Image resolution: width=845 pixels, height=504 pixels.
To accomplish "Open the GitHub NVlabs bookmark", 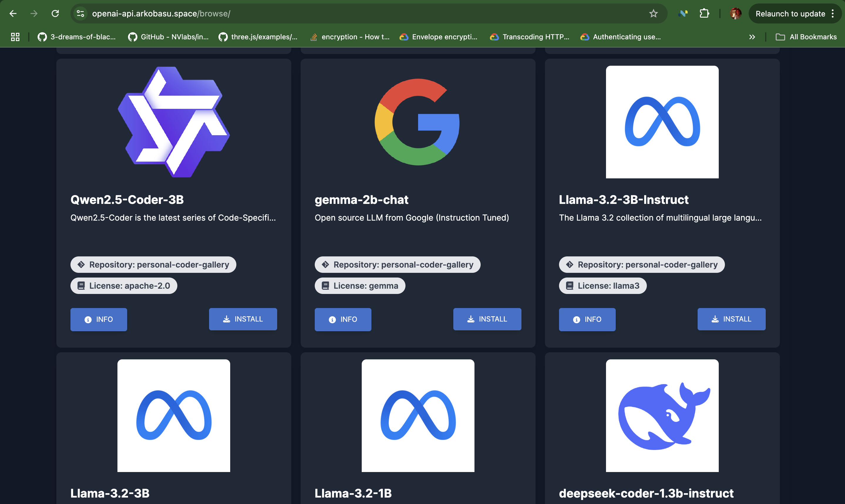I will [168, 37].
